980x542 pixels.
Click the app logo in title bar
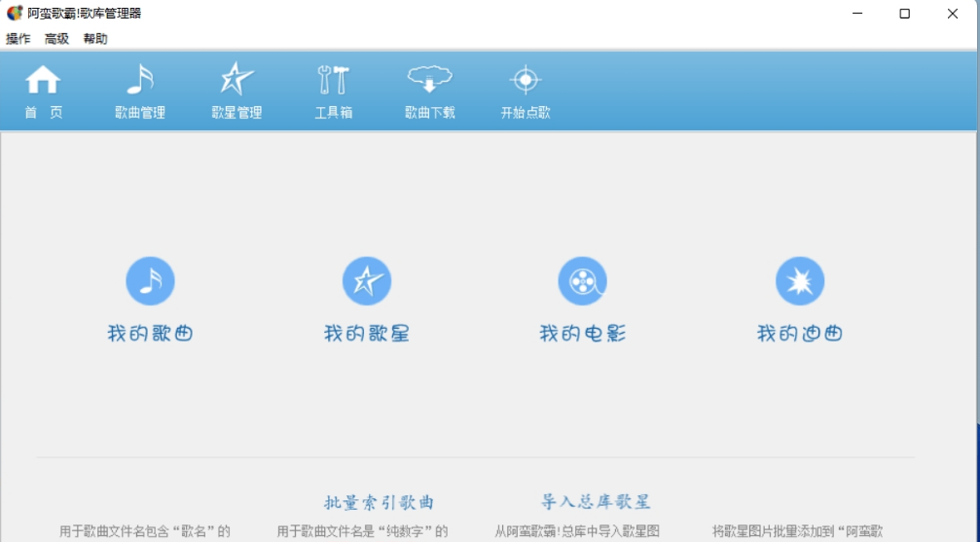point(15,13)
